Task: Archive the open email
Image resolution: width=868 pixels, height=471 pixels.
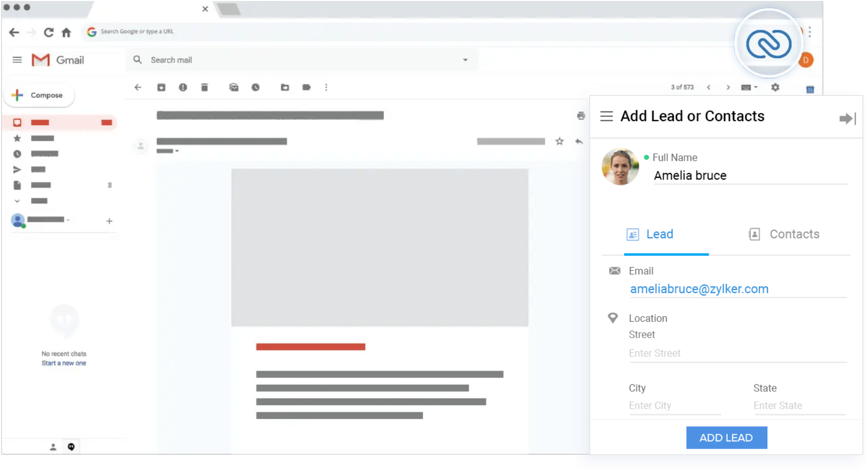Action: point(161,87)
